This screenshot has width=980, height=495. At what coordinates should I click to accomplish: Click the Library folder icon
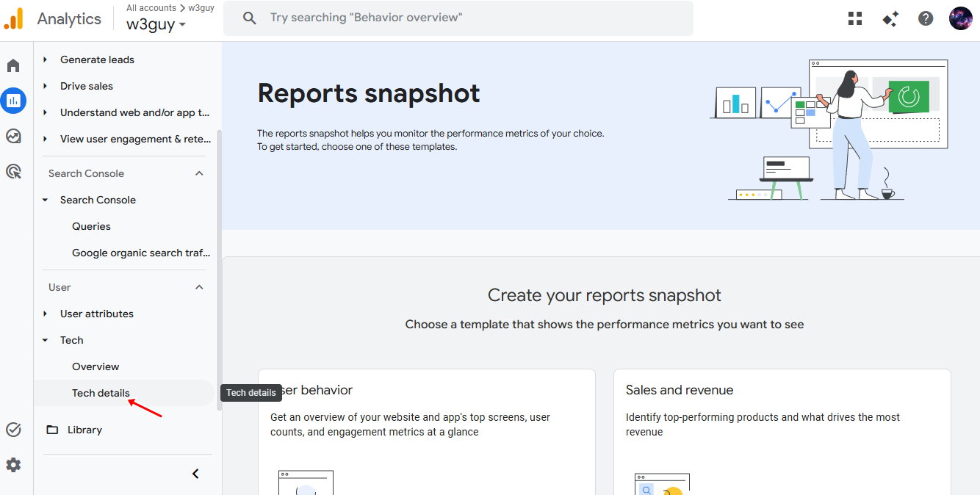point(52,430)
